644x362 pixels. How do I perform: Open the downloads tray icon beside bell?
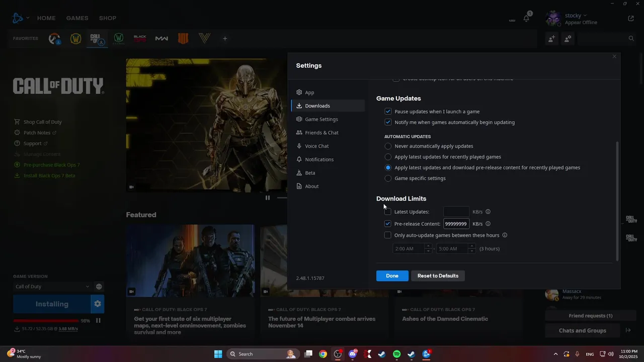512,20
